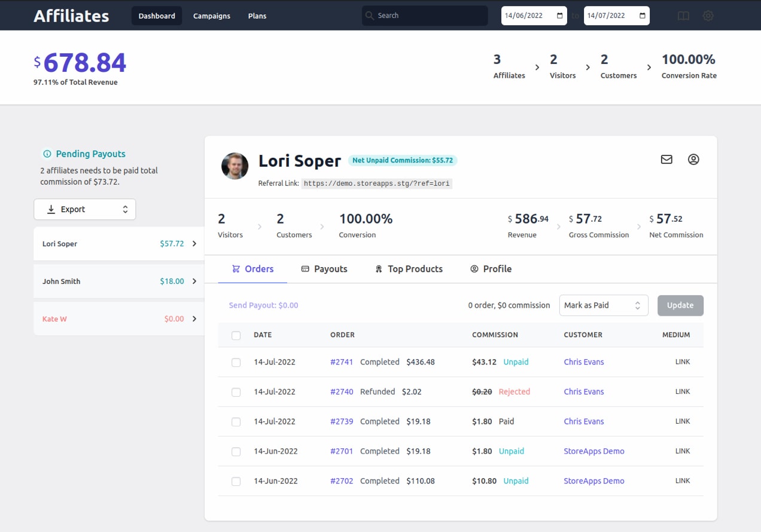Click the search magnifier icon in the top bar

point(371,16)
